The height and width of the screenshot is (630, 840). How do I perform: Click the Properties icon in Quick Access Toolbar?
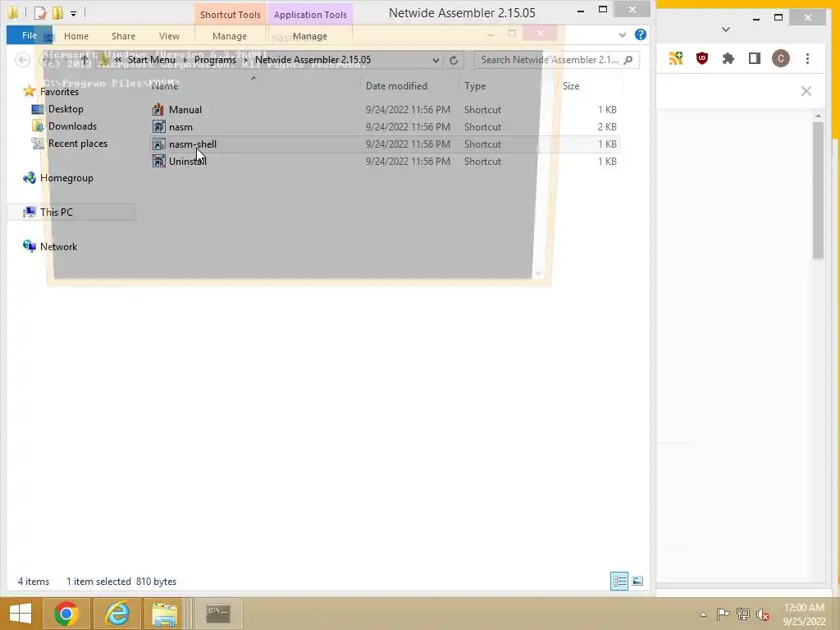click(x=40, y=13)
